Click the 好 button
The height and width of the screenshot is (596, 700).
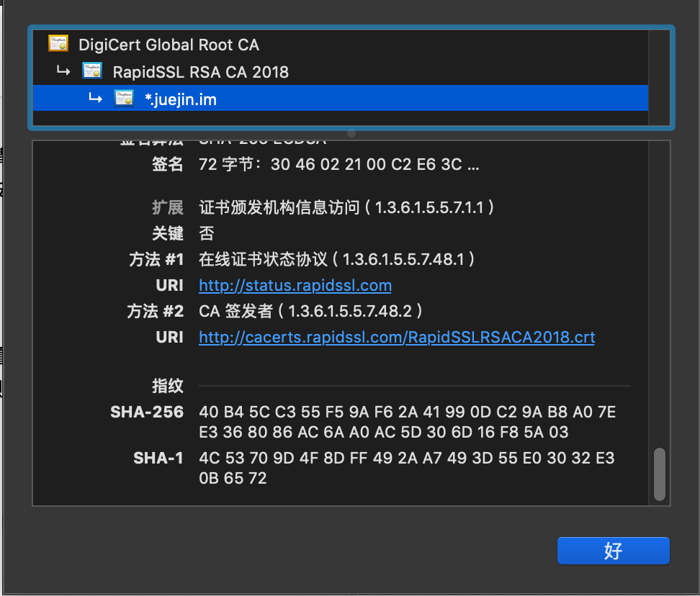point(614,551)
